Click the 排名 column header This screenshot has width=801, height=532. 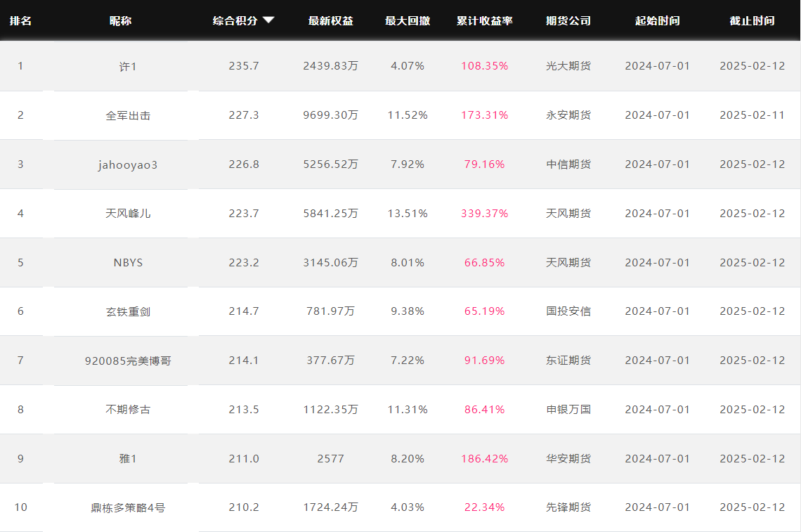click(x=20, y=21)
